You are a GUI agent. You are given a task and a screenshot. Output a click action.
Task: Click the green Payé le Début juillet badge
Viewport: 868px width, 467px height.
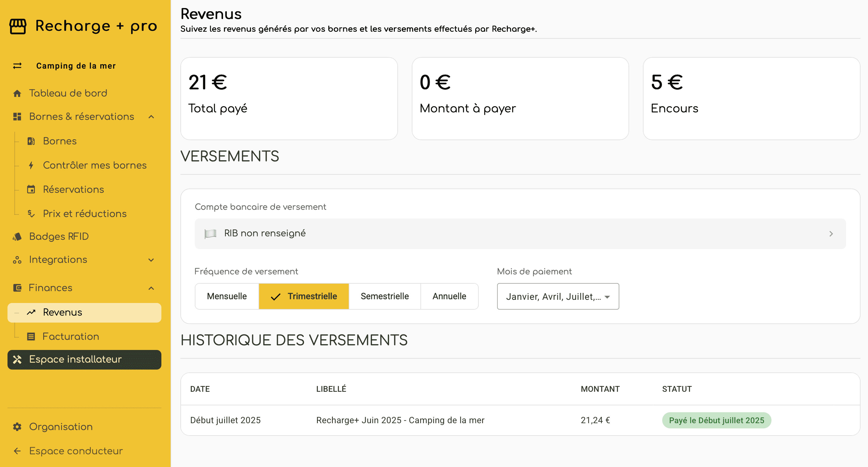(x=716, y=421)
